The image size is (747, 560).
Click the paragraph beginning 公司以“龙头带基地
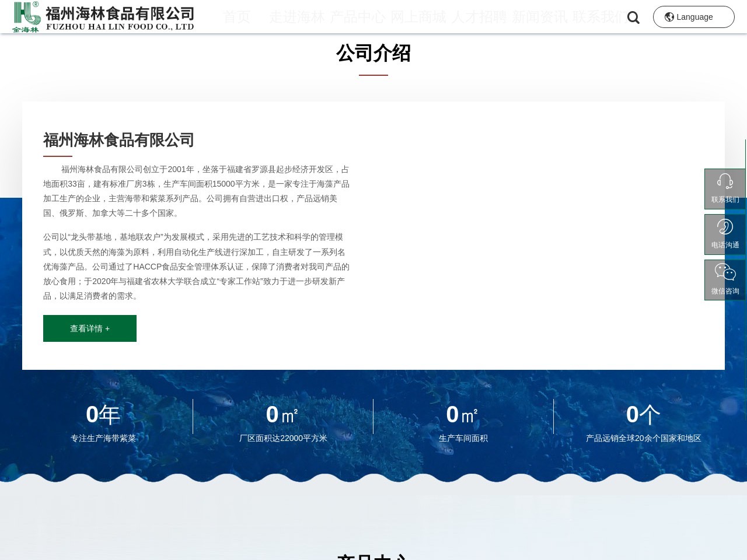tap(197, 267)
